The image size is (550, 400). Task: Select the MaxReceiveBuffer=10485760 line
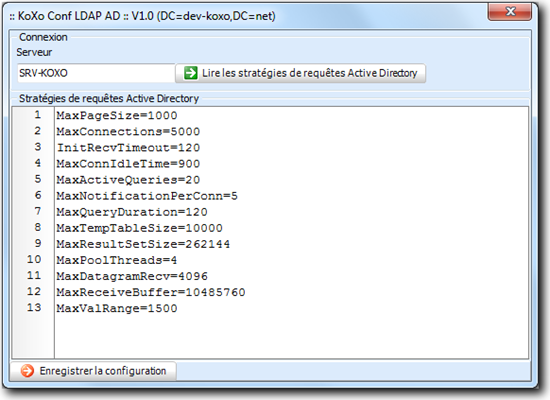(151, 292)
